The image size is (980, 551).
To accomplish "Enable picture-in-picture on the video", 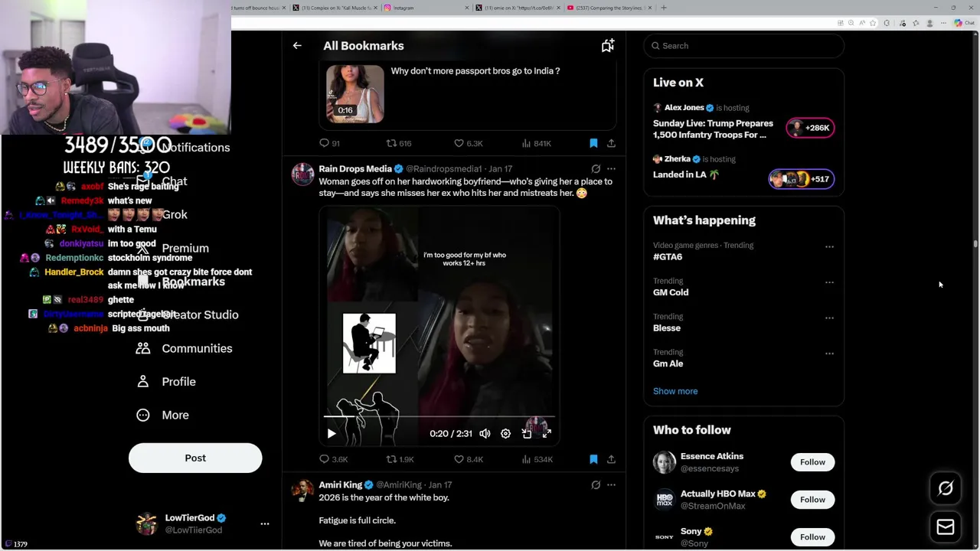I will pyautogui.click(x=527, y=433).
